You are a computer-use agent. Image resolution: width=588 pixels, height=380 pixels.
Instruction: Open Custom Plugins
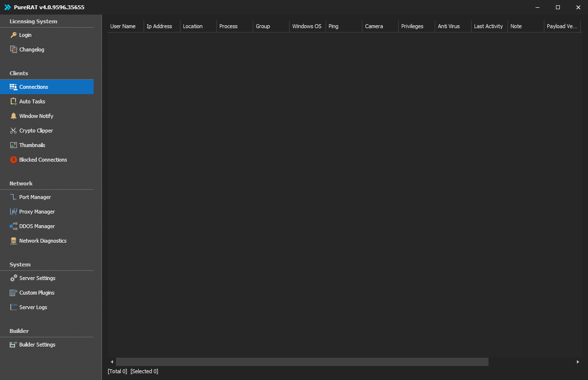point(47,293)
